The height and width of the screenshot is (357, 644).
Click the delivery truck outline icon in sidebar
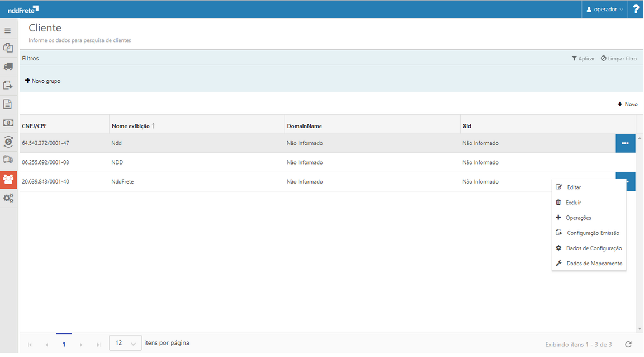click(8, 160)
